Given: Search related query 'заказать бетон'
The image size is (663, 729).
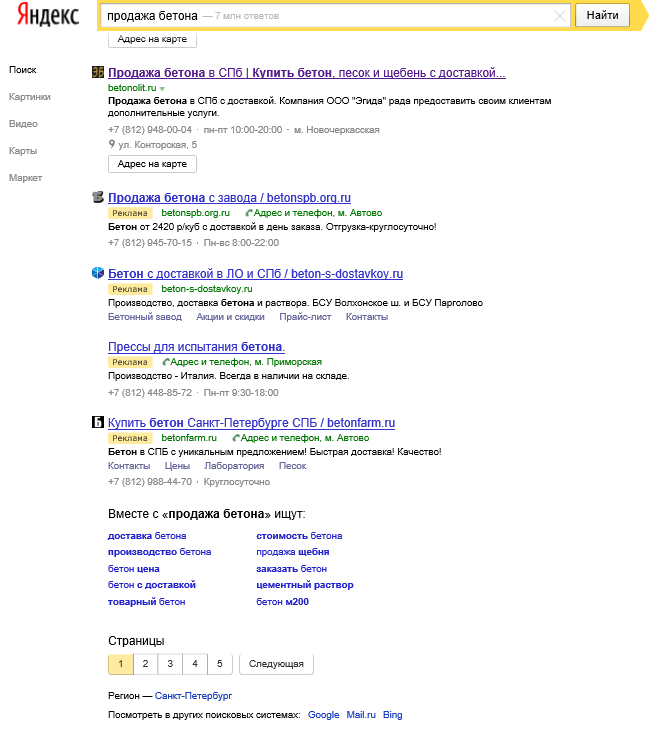Looking at the screenshot, I should (292, 569).
